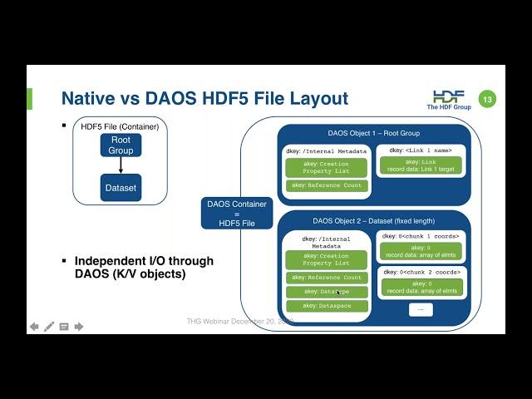The height and width of the screenshot is (399, 532).
Task: Click Root Group 'akey: Creation Property List' box
Action: (x=327, y=168)
